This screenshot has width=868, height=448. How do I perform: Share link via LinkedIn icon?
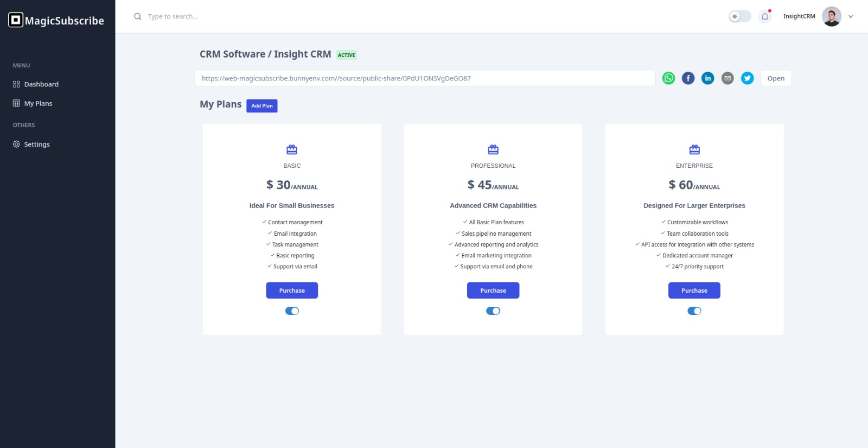click(708, 78)
